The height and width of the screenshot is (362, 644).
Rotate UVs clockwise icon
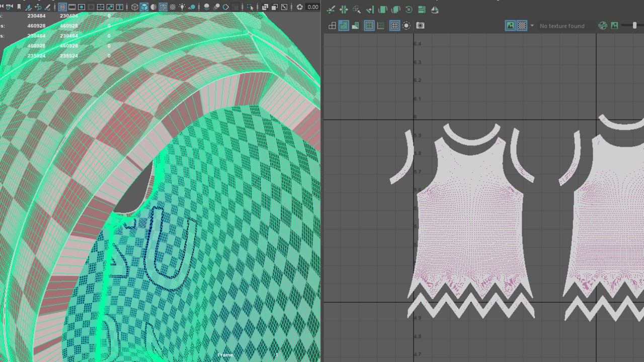[395, 10]
